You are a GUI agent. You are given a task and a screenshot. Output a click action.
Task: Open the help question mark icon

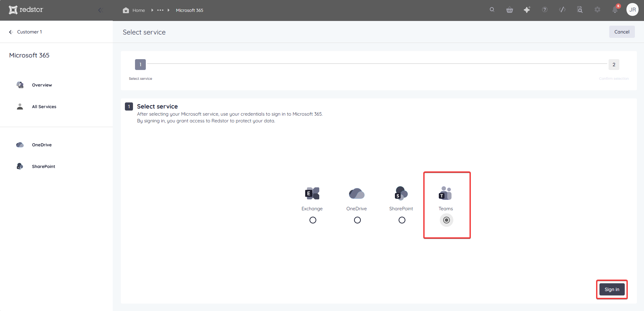[x=545, y=10]
